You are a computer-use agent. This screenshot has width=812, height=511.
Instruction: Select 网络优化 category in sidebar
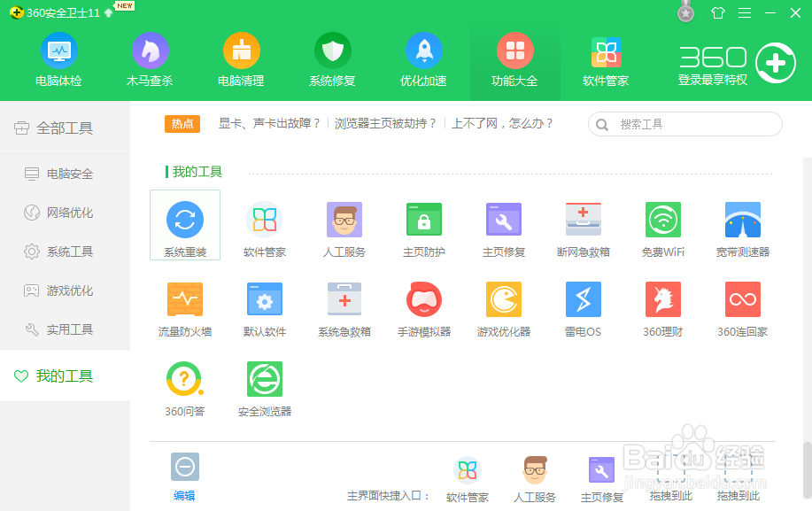pyautogui.click(x=65, y=213)
